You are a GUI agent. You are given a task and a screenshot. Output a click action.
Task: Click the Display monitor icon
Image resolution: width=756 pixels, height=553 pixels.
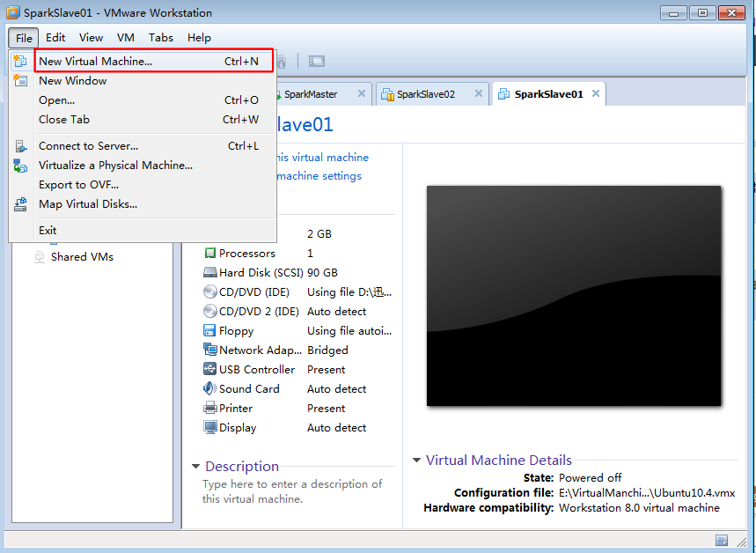pyautogui.click(x=209, y=428)
